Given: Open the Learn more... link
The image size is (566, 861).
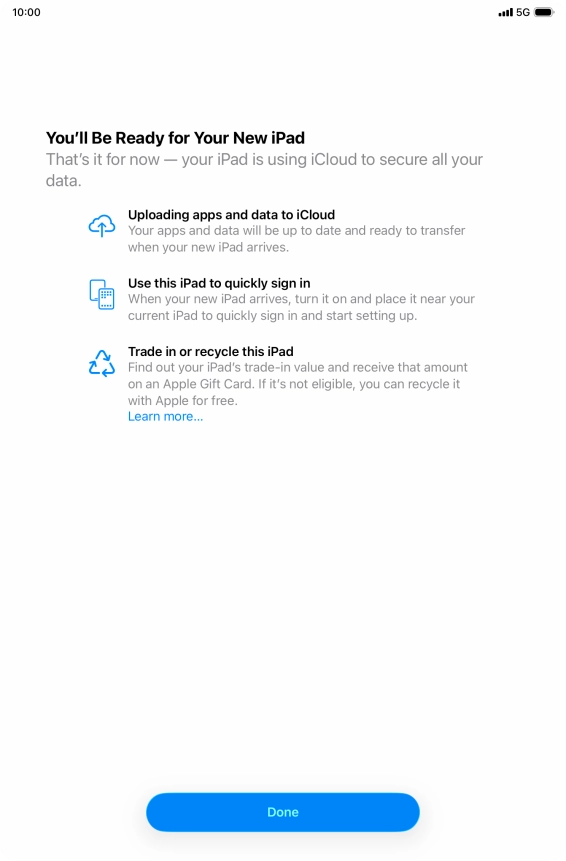Looking at the screenshot, I should (x=165, y=417).
